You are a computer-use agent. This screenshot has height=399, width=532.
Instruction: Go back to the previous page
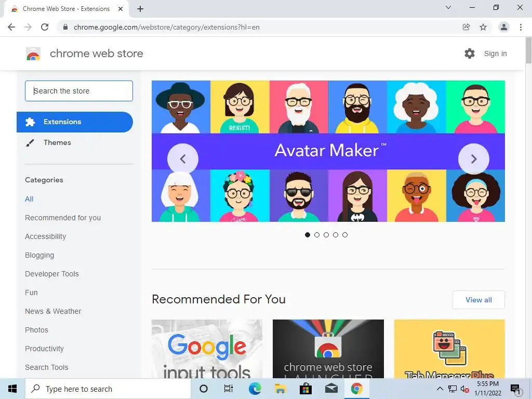click(x=11, y=27)
